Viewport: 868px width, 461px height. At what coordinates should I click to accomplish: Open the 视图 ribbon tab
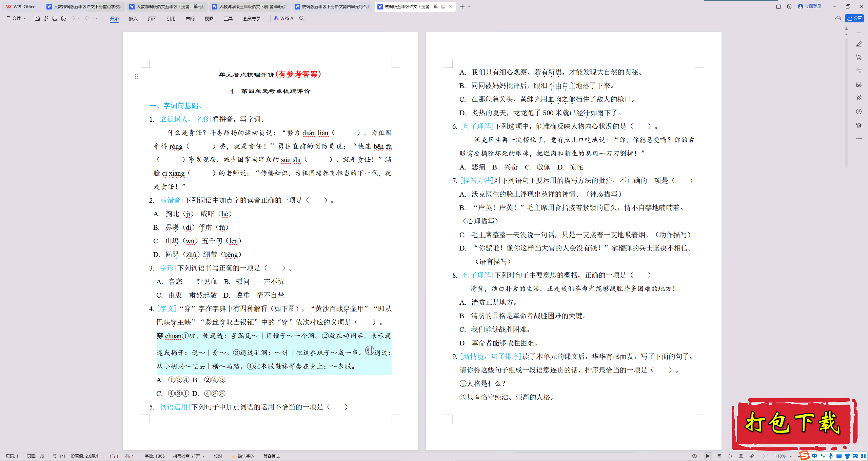[x=209, y=19]
